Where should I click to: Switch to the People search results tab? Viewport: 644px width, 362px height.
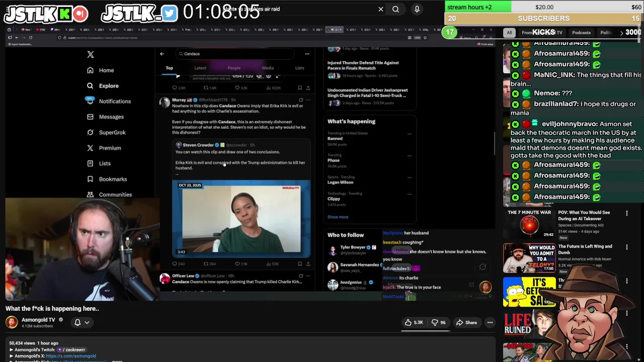tap(234, 68)
